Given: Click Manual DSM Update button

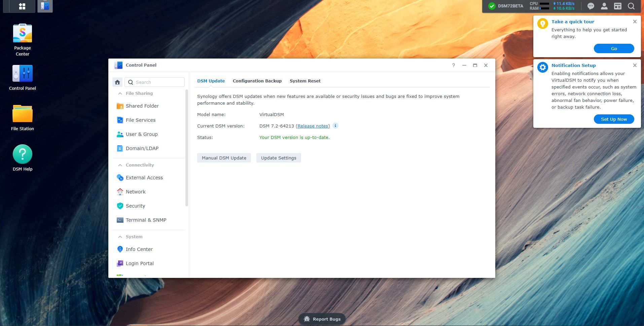Looking at the screenshot, I should coord(224,158).
